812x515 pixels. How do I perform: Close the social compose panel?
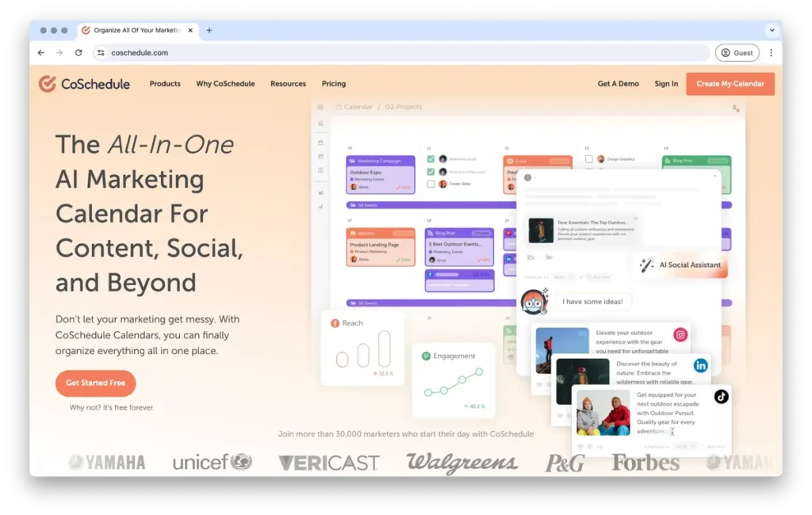715,176
